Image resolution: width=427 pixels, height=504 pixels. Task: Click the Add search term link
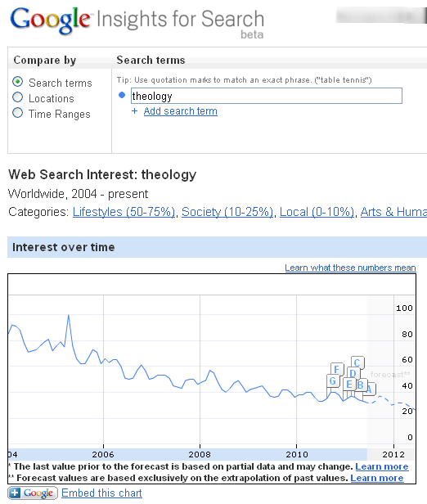[x=181, y=111]
